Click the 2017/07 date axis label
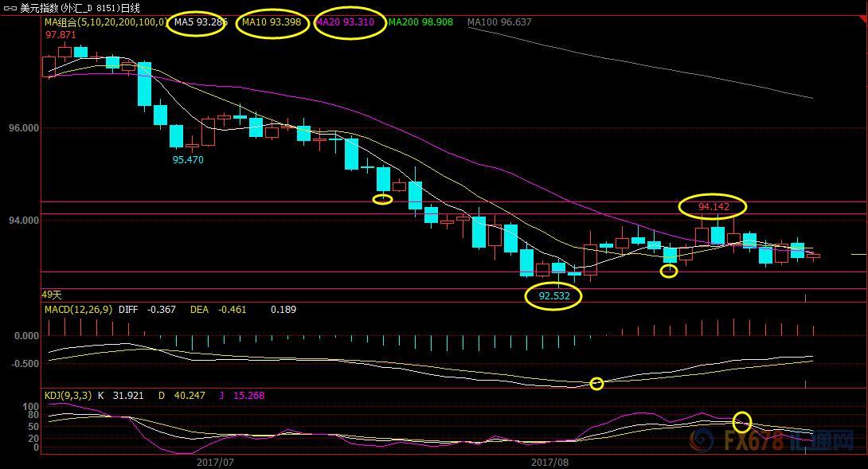Image resolution: width=868 pixels, height=469 pixels. 215,462
